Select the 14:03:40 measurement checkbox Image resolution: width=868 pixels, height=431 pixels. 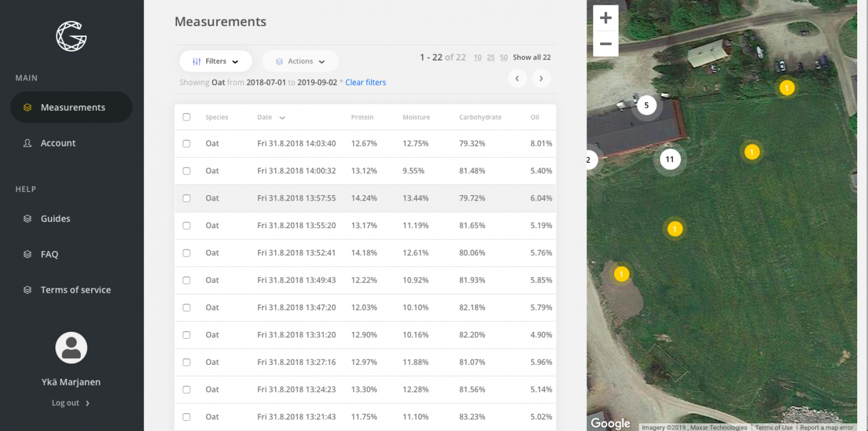tap(187, 144)
